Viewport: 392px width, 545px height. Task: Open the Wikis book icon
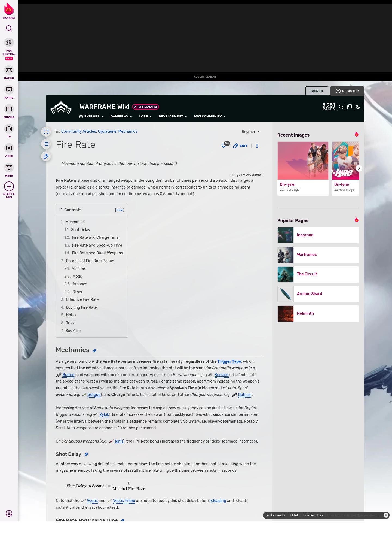9,168
